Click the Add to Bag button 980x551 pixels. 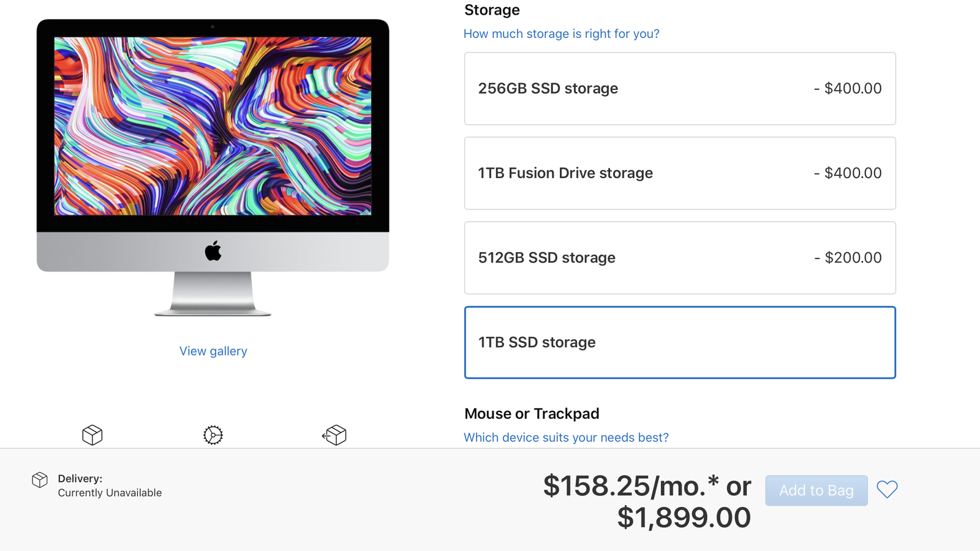coord(816,490)
